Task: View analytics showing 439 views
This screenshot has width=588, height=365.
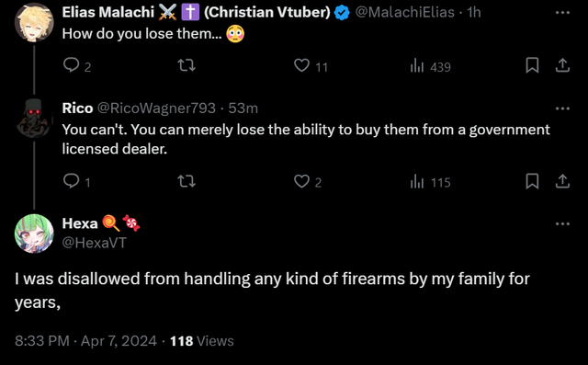Action: pos(430,66)
